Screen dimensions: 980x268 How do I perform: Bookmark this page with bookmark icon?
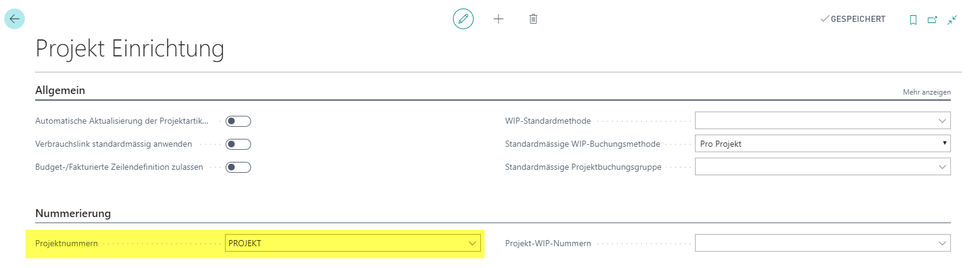point(913,20)
